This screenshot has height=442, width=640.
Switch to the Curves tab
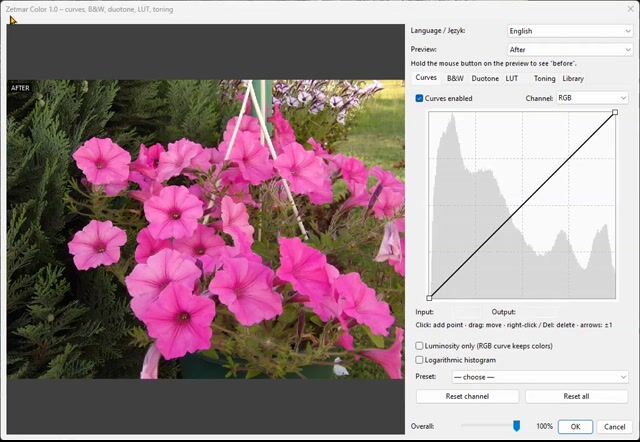pos(426,78)
